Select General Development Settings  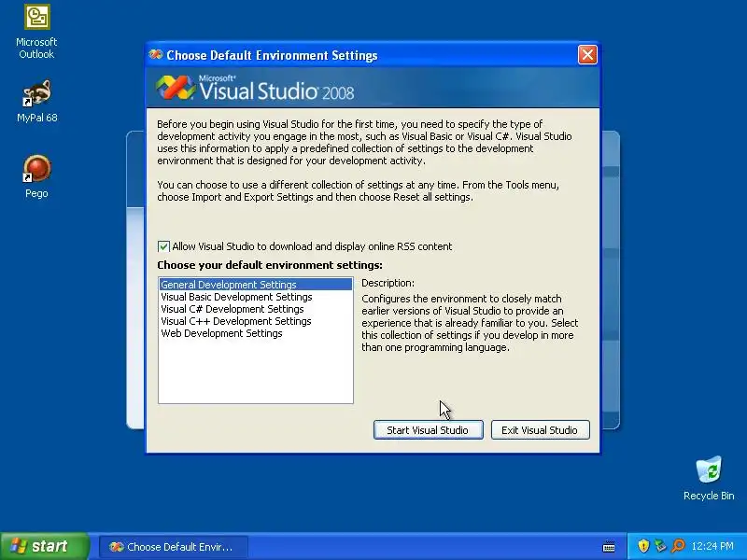[256, 285]
